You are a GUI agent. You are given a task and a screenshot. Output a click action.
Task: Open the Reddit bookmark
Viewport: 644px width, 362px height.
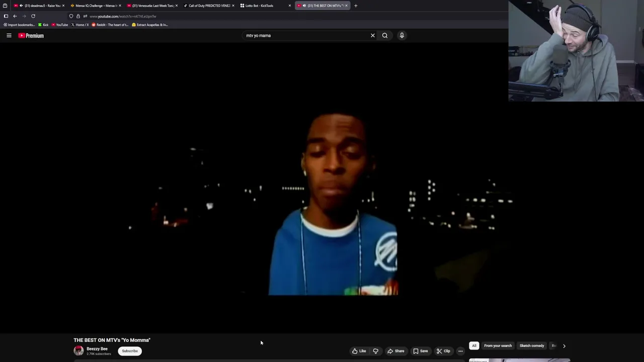tap(110, 25)
